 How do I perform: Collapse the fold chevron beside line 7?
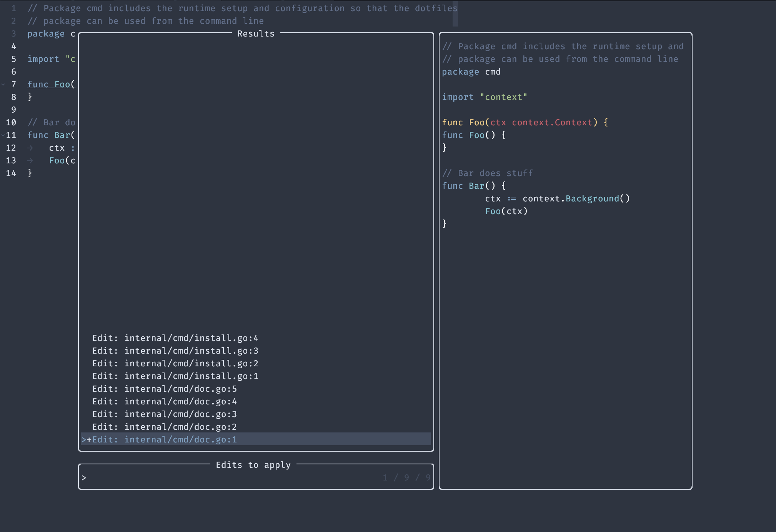pyautogui.click(x=3, y=84)
